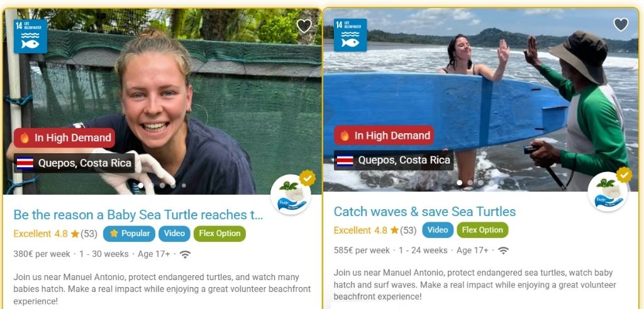Open organization logo on left card
Viewport: 644px width, 309px height.
pos(291,195)
